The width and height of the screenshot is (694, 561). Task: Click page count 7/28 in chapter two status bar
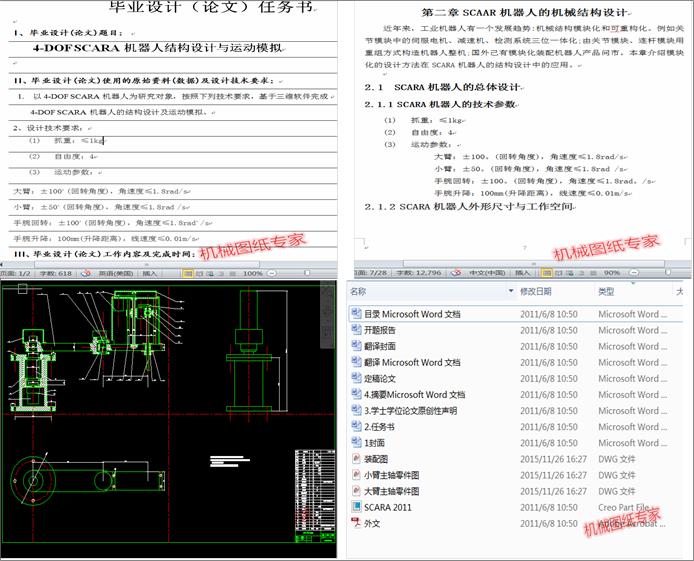click(x=371, y=273)
